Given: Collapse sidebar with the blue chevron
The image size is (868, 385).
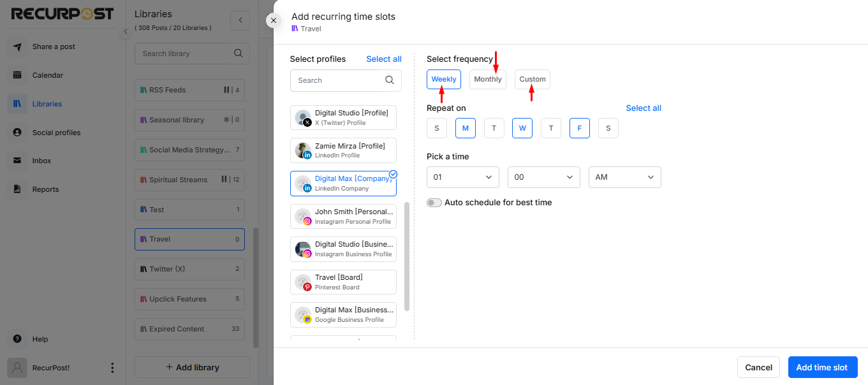Looking at the screenshot, I should (126, 31).
